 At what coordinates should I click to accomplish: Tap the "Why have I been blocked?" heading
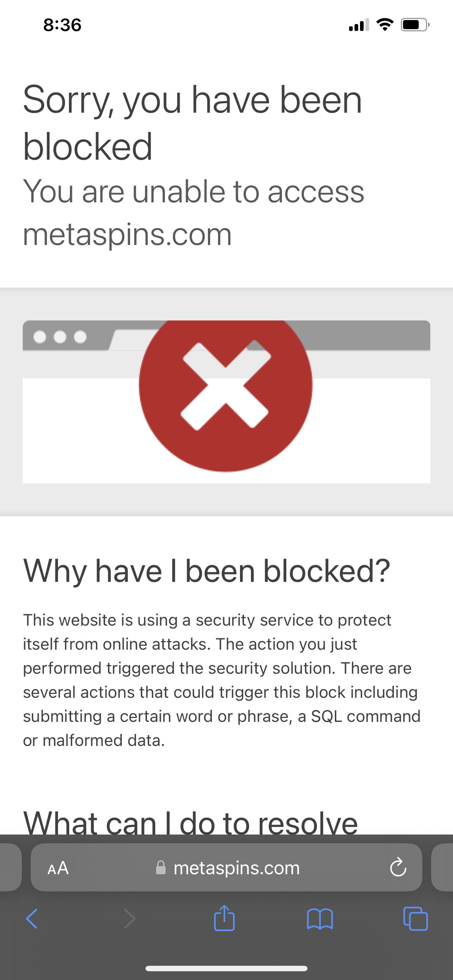(x=207, y=571)
